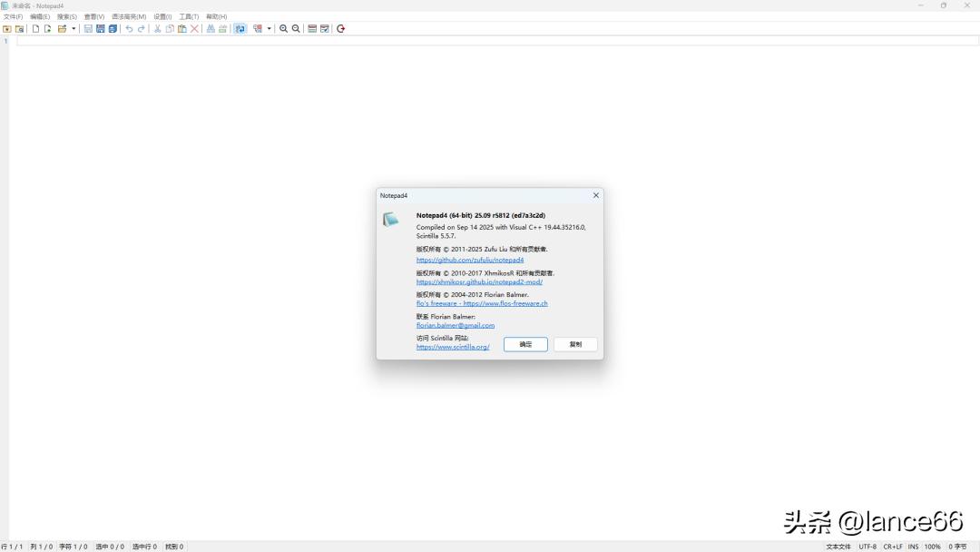
Task: Toggle INS insert mode in status bar
Action: (913, 547)
